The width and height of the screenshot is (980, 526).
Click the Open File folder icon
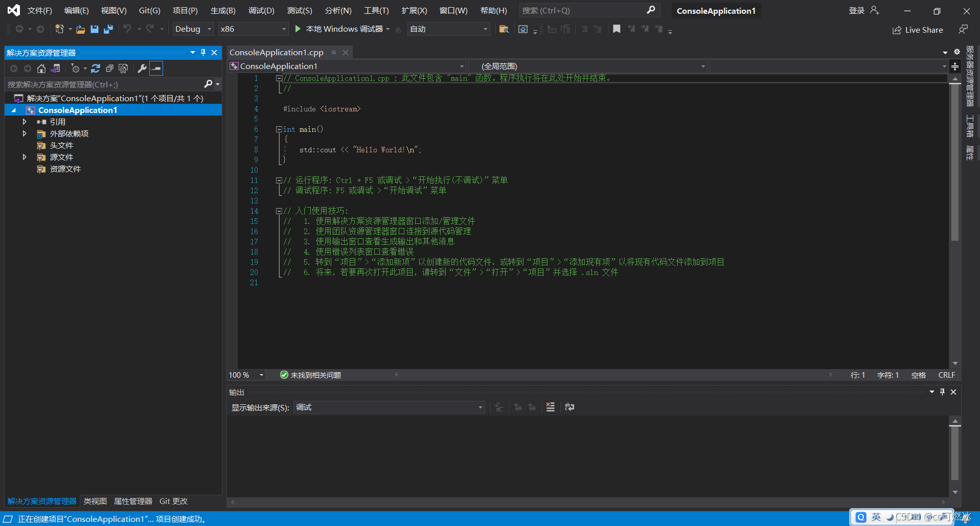[x=80, y=29]
